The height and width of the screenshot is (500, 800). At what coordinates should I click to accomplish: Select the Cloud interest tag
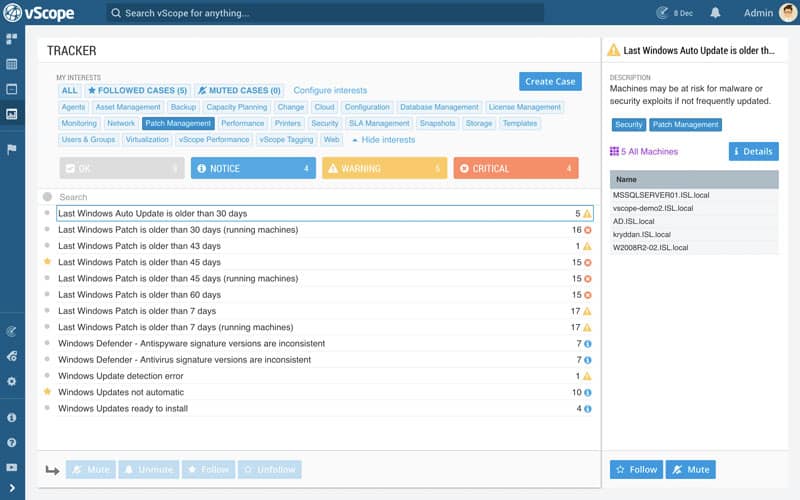324,107
